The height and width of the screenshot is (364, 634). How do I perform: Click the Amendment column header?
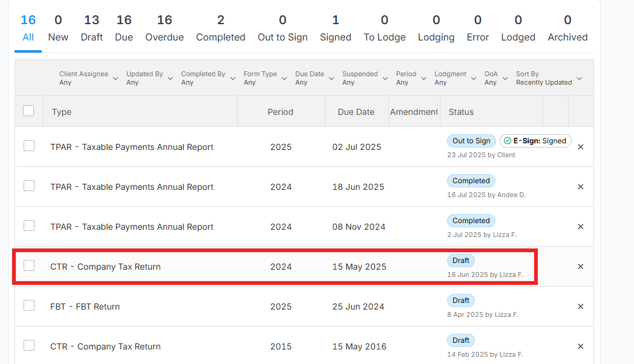414,112
